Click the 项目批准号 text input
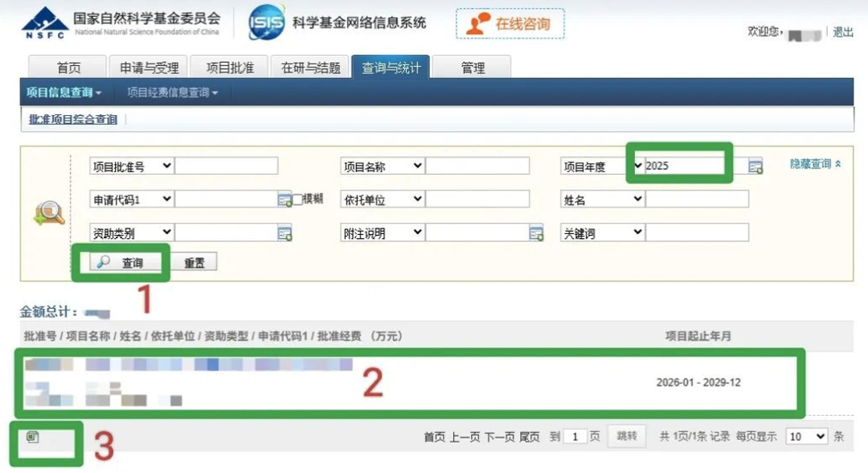 pos(227,166)
